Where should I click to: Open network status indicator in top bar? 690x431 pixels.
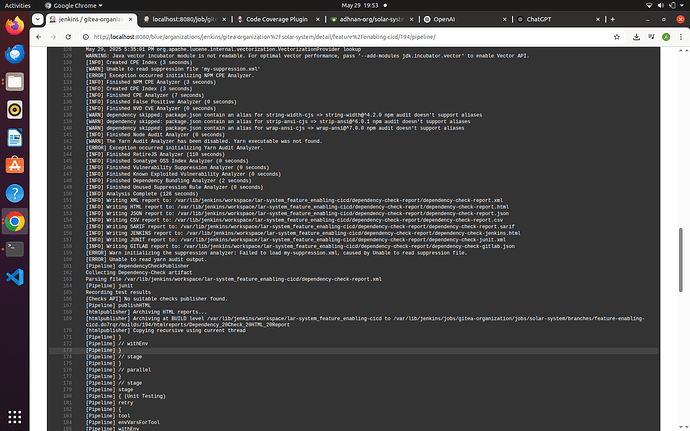[649, 5]
